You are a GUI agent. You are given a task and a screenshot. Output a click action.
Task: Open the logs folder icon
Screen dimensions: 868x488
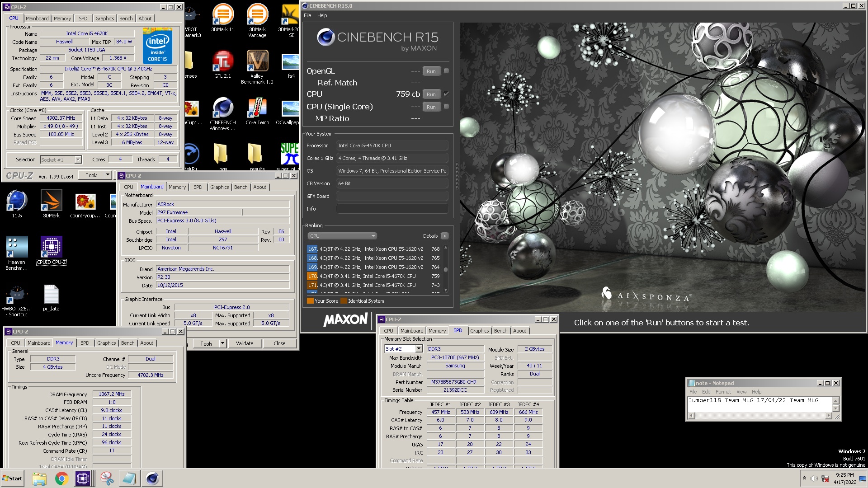coord(221,157)
